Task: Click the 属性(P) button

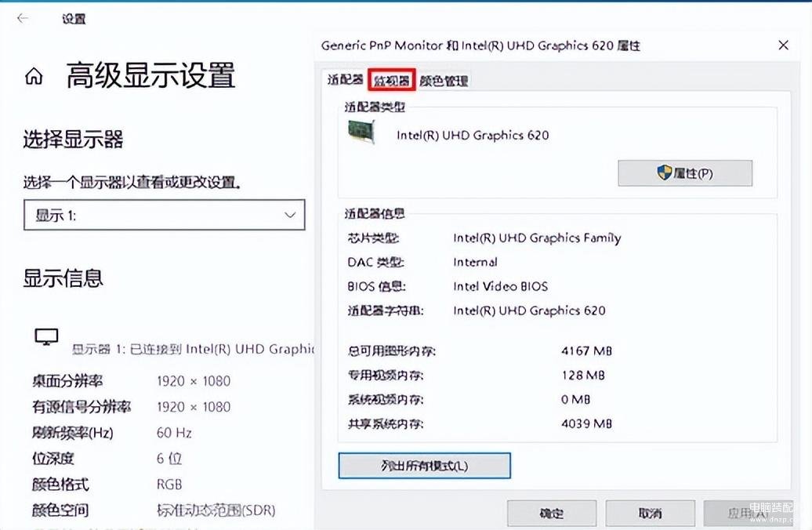Action: [684, 173]
